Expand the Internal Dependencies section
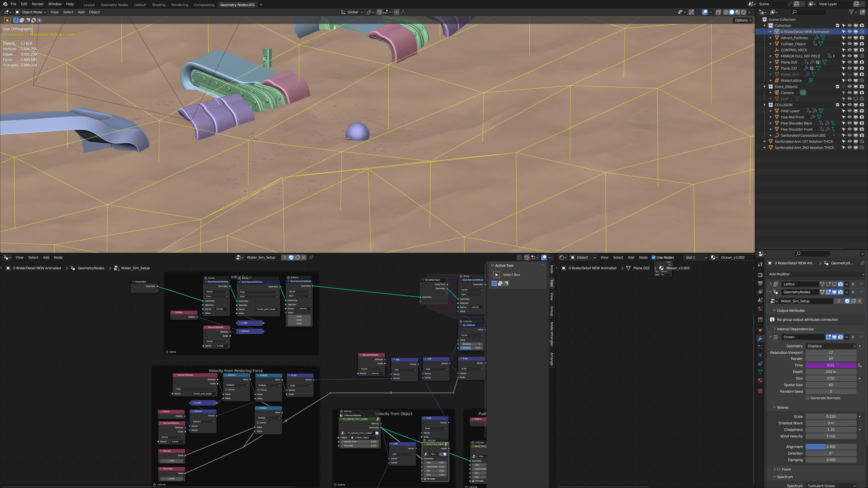This screenshot has height=488, width=868. (774, 329)
